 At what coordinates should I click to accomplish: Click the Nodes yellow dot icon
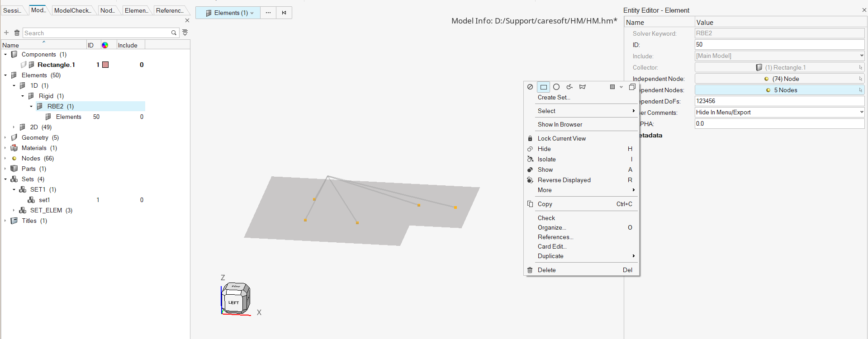click(14, 158)
